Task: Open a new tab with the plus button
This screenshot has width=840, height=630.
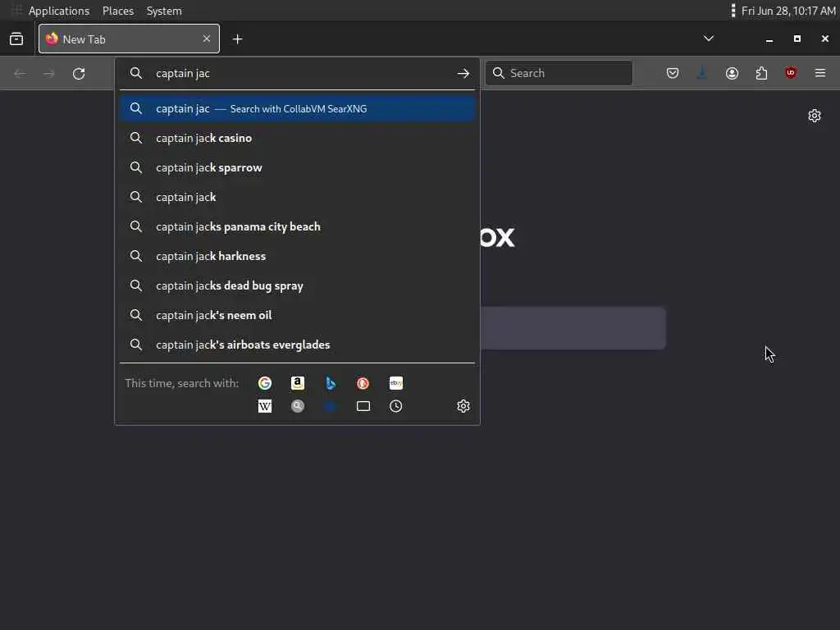Action: 237,39
